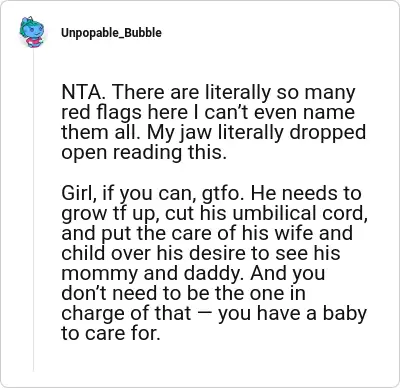Click the blank space below the username
Viewport: 400px width, 388px height.
213,62
